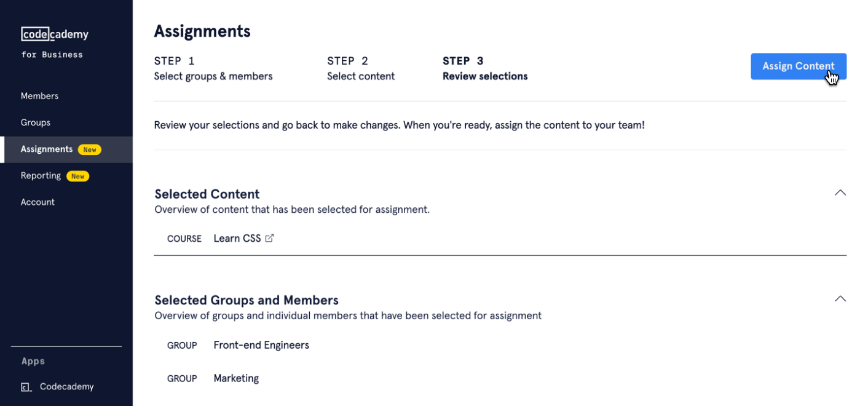Collapse the Selected Groups and Members chevron
This screenshot has height=406, width=868.
click(840, 299)
